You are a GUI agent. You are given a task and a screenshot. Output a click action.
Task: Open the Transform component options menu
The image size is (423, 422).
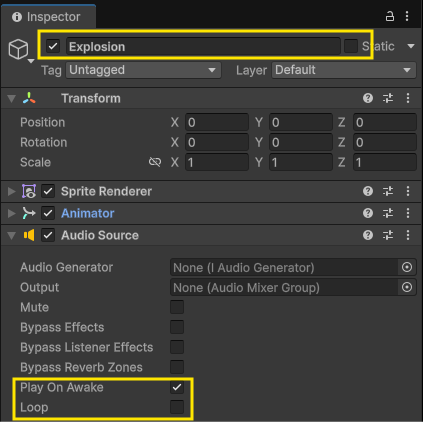point(408,98)
